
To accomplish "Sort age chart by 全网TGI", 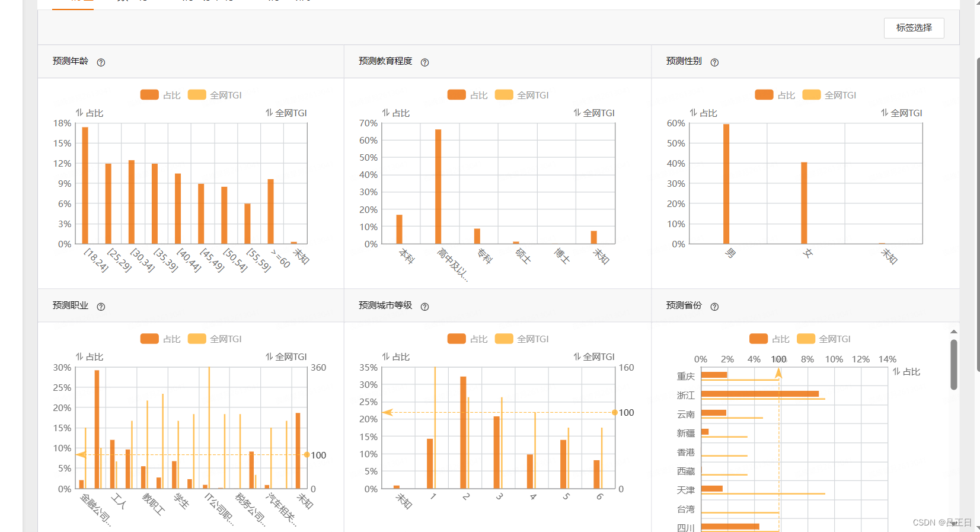I will click(x=286, y=113).
